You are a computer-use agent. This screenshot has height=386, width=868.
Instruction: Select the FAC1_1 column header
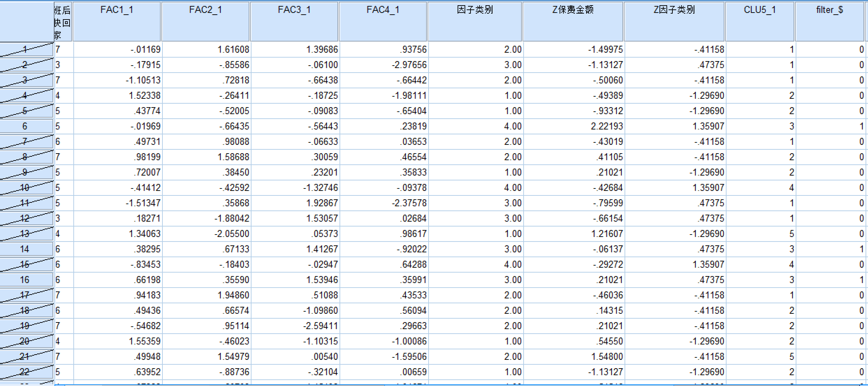click(117, 22)
